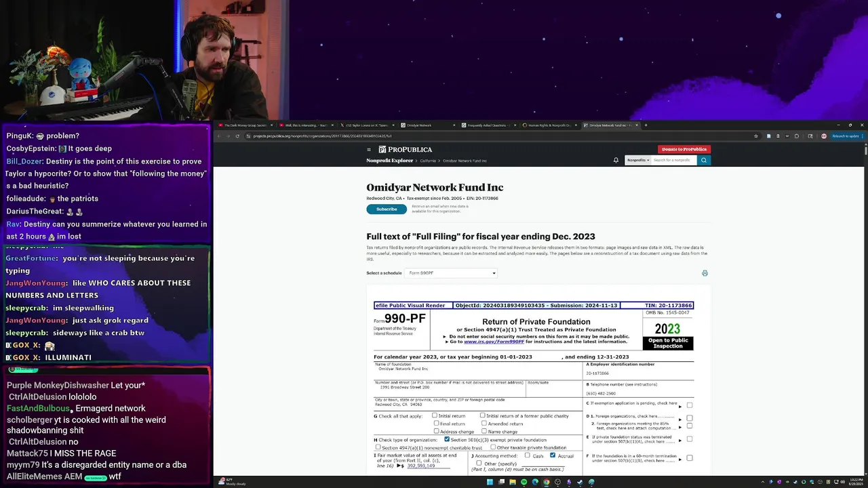This screenshot has height=488, width=868.
Task: Open the ProPublica hamburger menu icon
Action: 369,149
